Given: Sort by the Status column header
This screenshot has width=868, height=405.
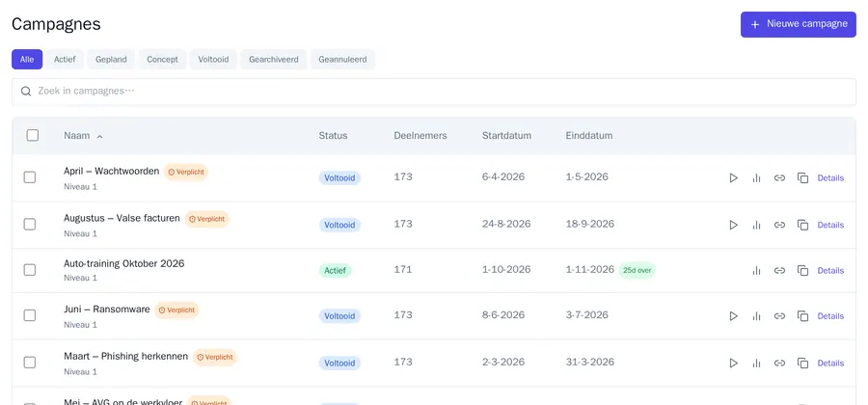Looking at the screenshot, I should pyautogui.click(x=334, y=136).
